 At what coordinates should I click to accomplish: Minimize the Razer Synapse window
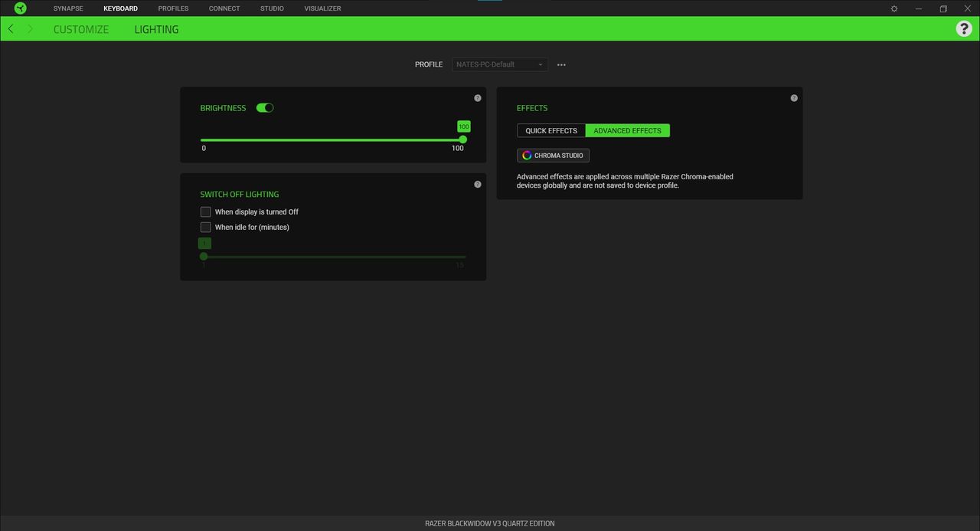[919, 8]
